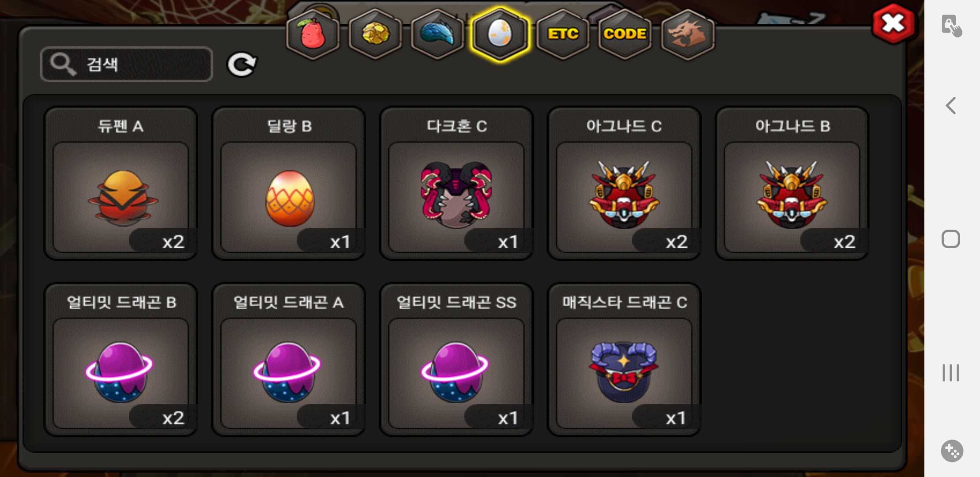Choose the 다크혼 C egg
The height and width of the screenshot is (477, 980).
(x=456, y=183)
